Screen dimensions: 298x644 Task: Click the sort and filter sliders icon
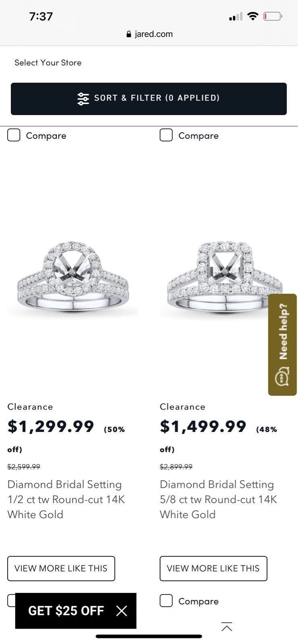pos(83,99)
